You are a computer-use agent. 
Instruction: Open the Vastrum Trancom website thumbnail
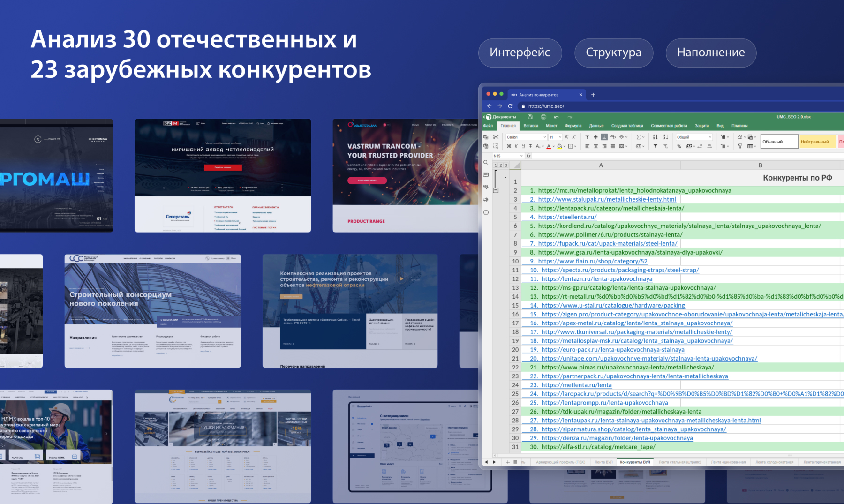(x=406, y=175)
